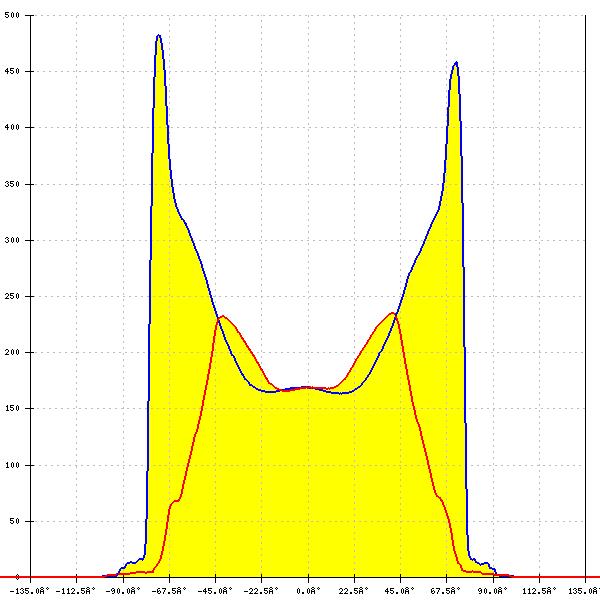
Task: Click the 45.0Å x-axis label
Action: tap(400, 591)
